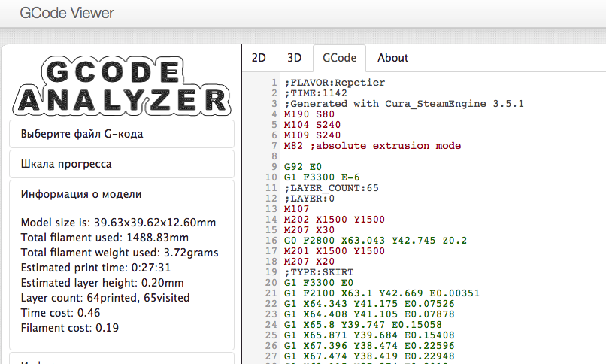Click code line ';TIME:1142'
This screenshot has height=364, width=606.
315,93
